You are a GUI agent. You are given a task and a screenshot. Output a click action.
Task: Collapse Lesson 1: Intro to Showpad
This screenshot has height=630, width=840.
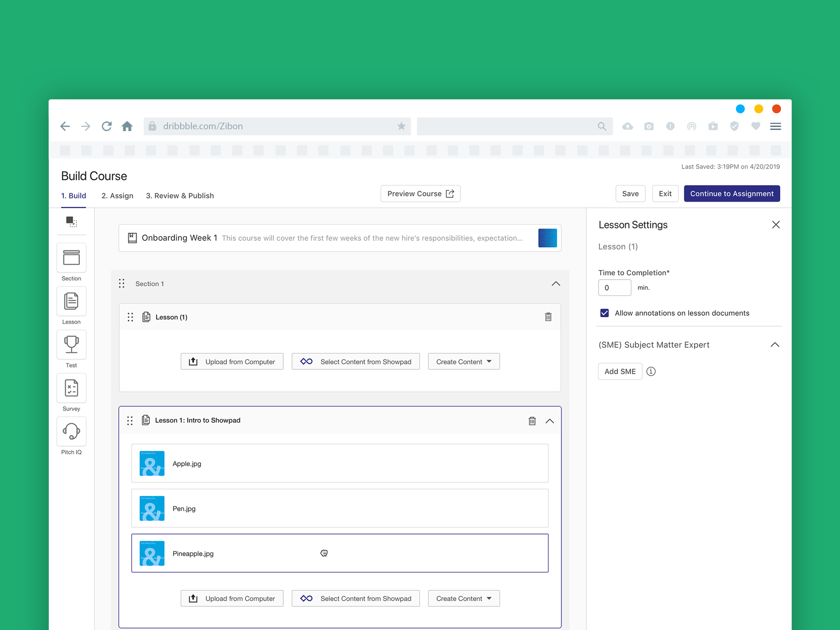(550, 421)
